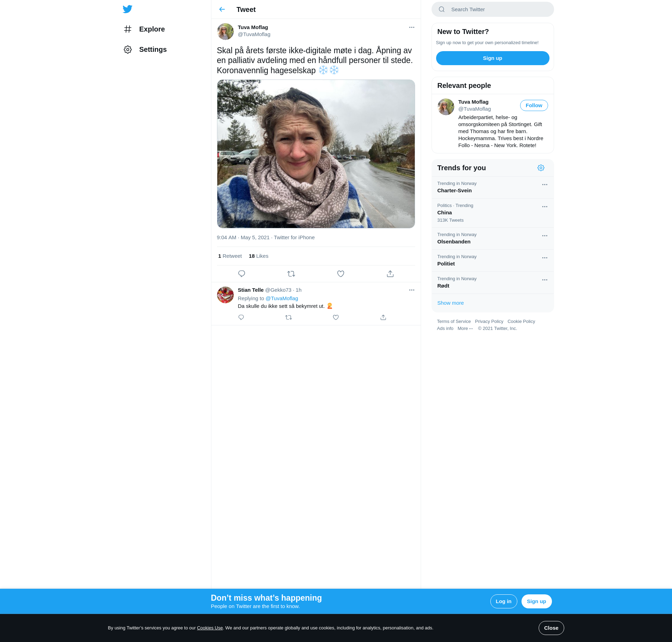The height and width of the screenshot is (642, 672).
Task: Open Stian Telle's avatar
Action: click(225, 295)
